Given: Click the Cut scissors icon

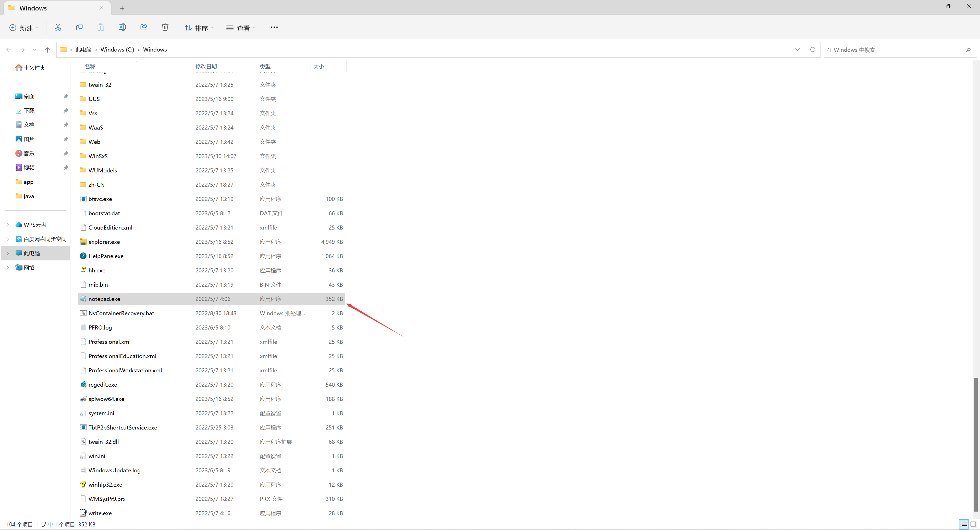Looking at the screenshot, I should pyautogui.click(x=58, y=27).
